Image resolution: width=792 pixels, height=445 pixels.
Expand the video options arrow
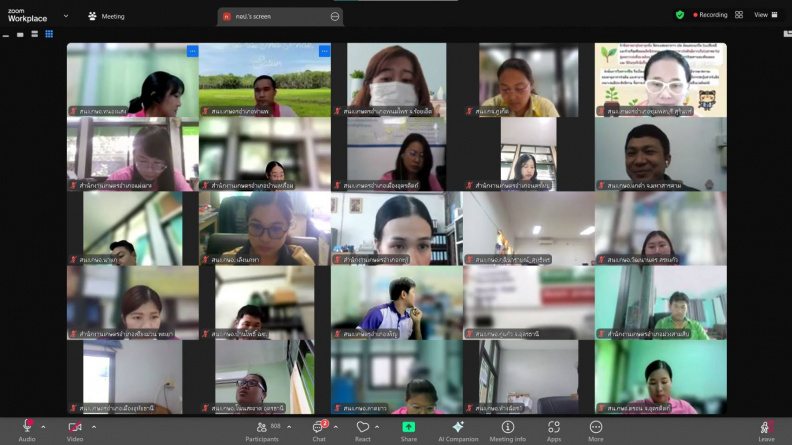[94, 427]
